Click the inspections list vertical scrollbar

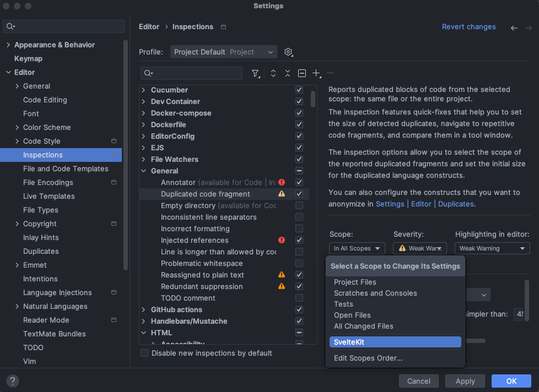[313, 99]
